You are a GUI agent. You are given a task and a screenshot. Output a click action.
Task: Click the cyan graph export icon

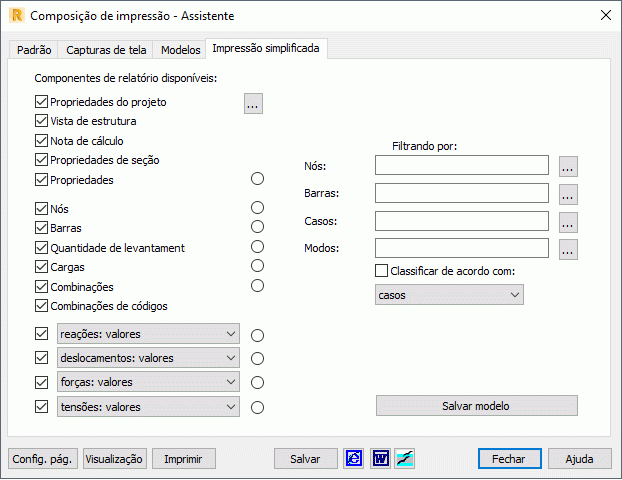(x=405, y=459)
